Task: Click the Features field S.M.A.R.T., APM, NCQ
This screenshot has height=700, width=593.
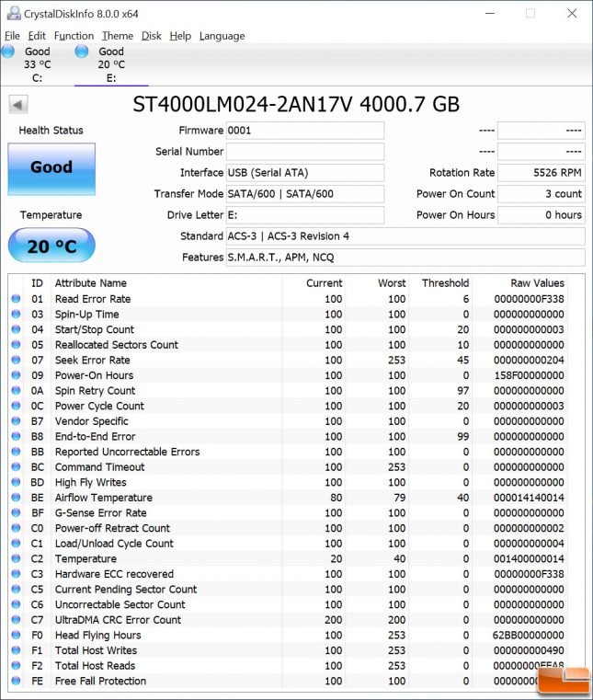Action: pyautogui.click(x=405, y=258)
